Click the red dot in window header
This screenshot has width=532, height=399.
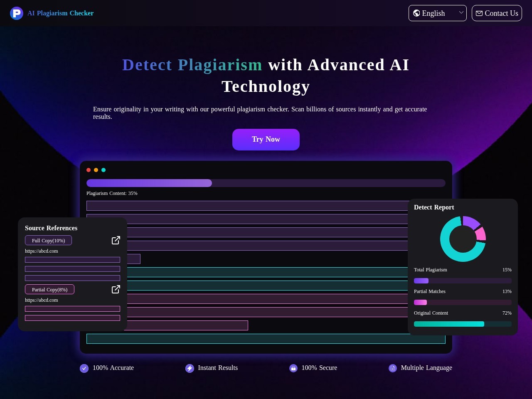(x=89, y=170)
